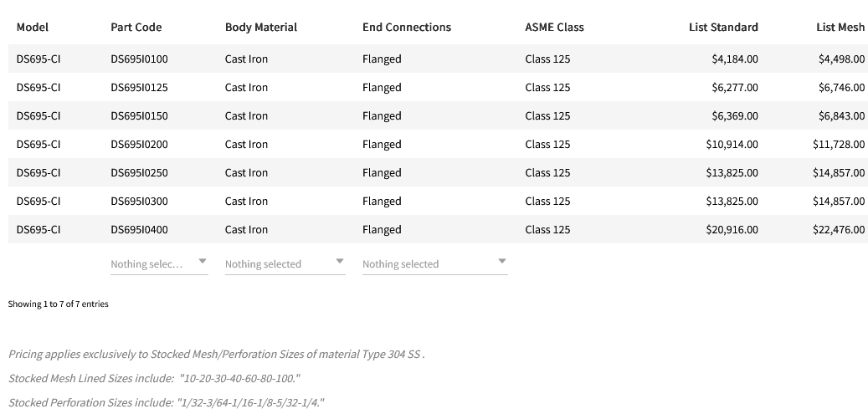Expand the End Connections filter dropdown
This screenshot has width=868, height=419.
coord(434,263)
